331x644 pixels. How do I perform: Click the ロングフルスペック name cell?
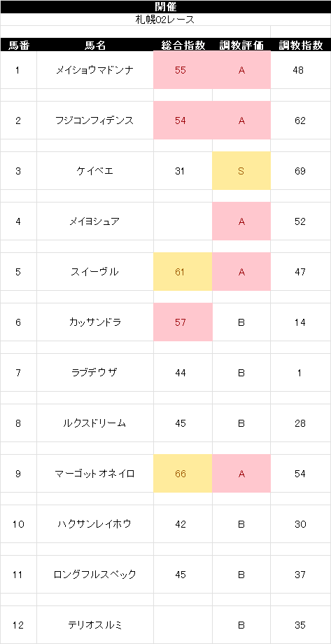click(x=95, y=575)
